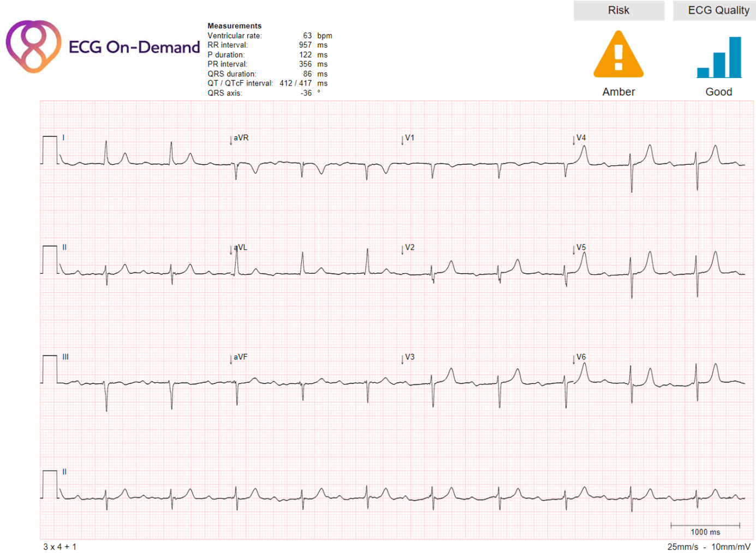Viewport: 756px width, 553px height.
Task: Click the PR interval value 356
Action: click(305, 64)
